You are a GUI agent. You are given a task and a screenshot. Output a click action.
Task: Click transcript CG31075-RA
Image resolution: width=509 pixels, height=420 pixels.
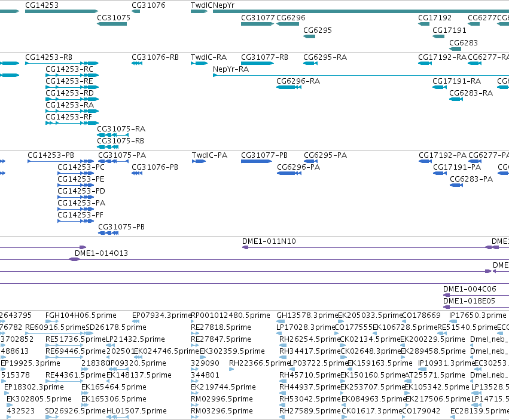tap(121, 129)
